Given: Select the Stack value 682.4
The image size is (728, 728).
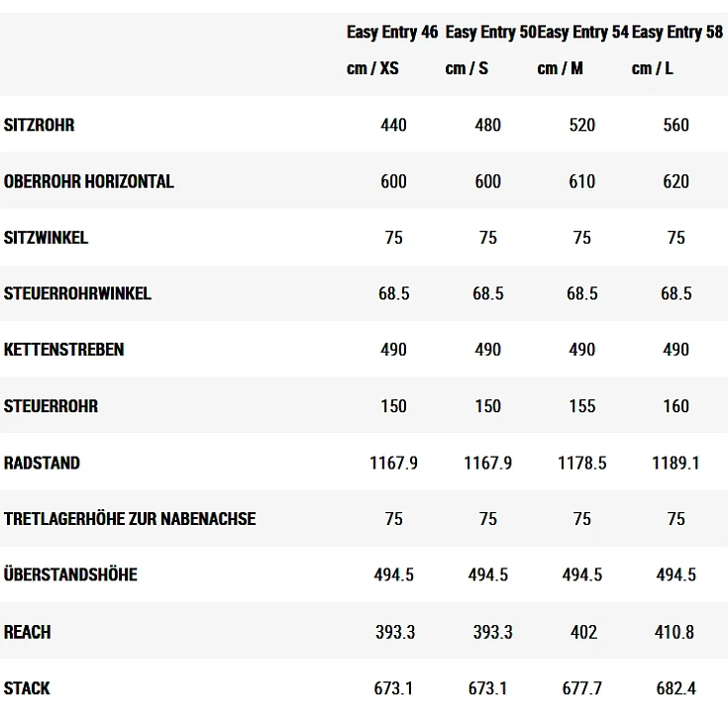Looking at the screenshot, I should tap(676, 688).
